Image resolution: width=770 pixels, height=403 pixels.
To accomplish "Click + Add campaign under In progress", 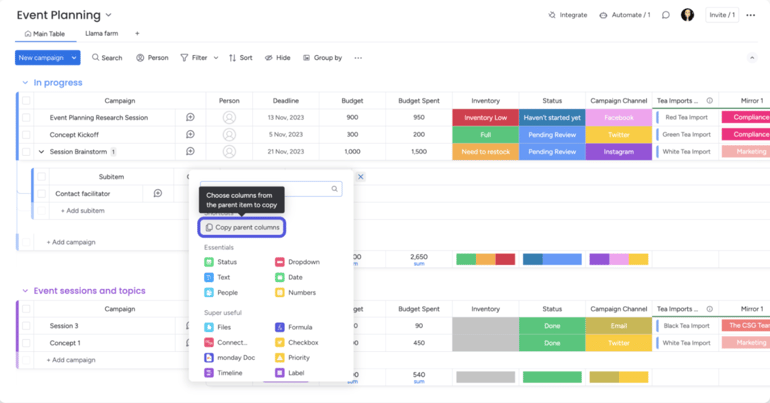I will click(71, 242).
